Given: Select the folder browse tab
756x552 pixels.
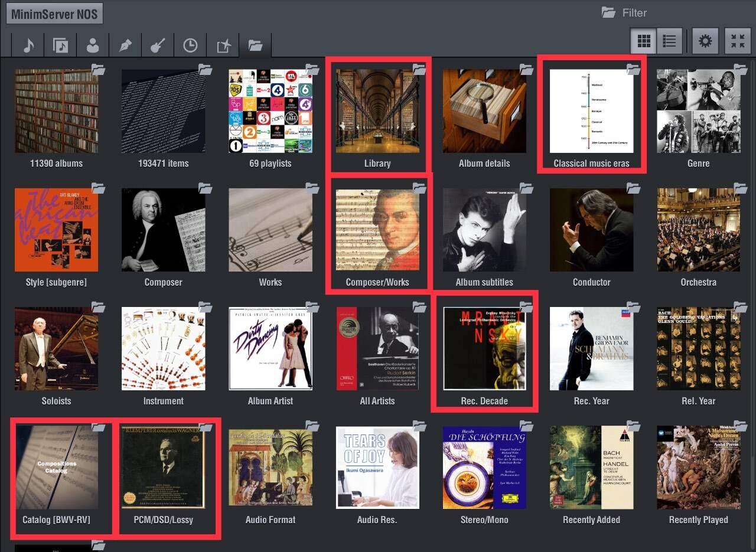Looking at the screenshot, I should pyautogui.click(x=255, y=45).
